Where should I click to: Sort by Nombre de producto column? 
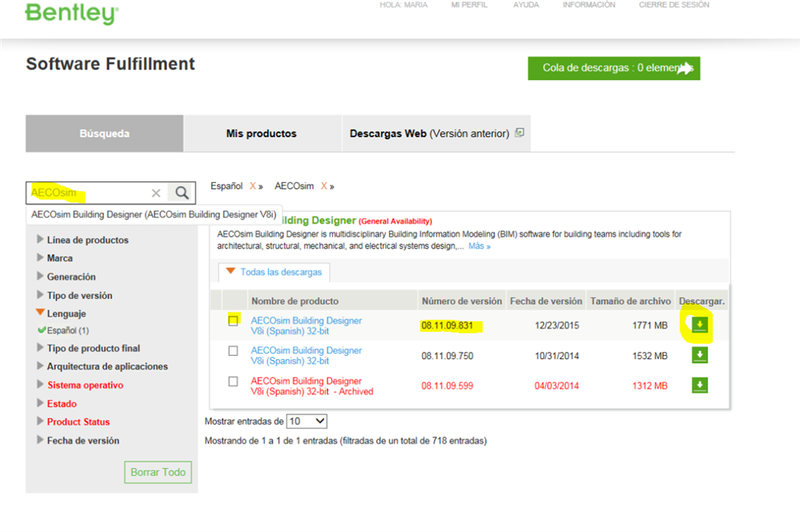tap(295, 301)
